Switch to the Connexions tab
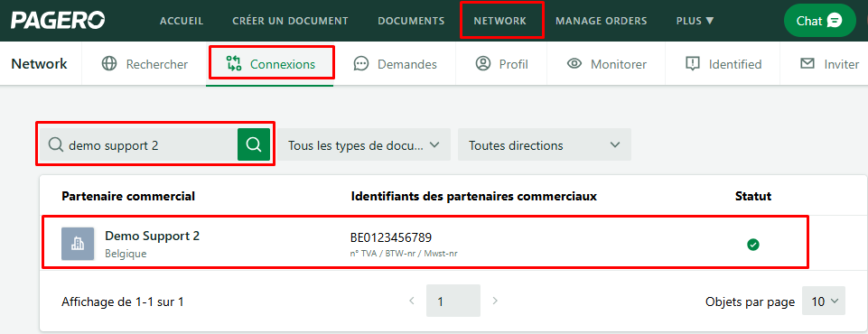This screenshot has width=868, height=334. [x=270, y=64]
